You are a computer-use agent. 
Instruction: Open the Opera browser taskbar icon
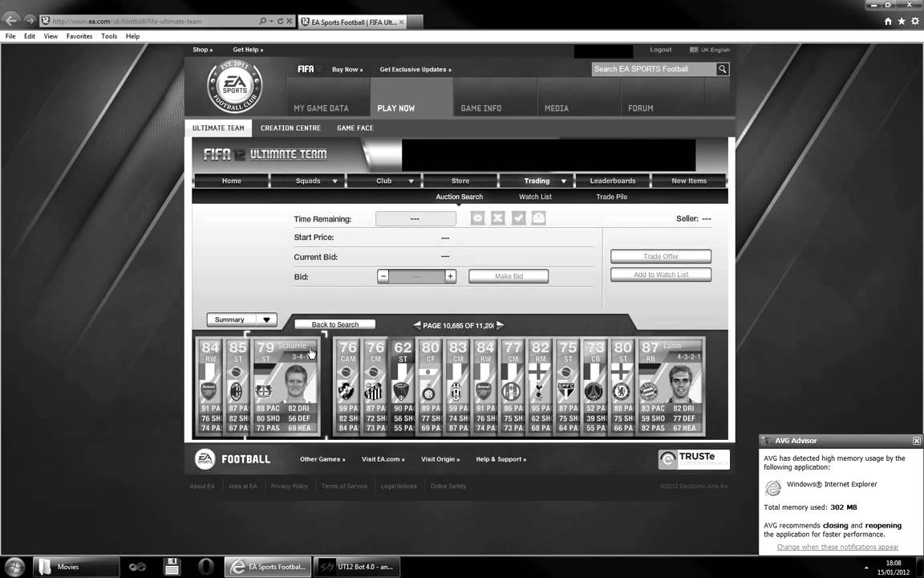click(205, 567)
